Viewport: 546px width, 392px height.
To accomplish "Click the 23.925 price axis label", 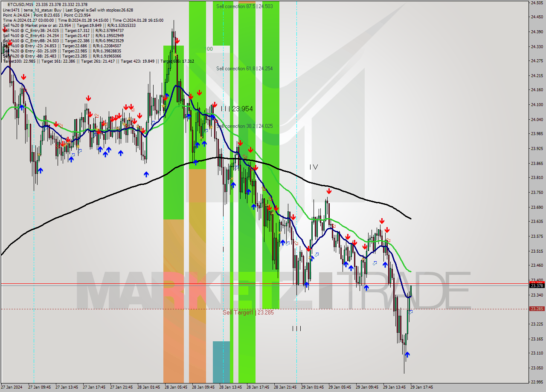I will (537, 149).
